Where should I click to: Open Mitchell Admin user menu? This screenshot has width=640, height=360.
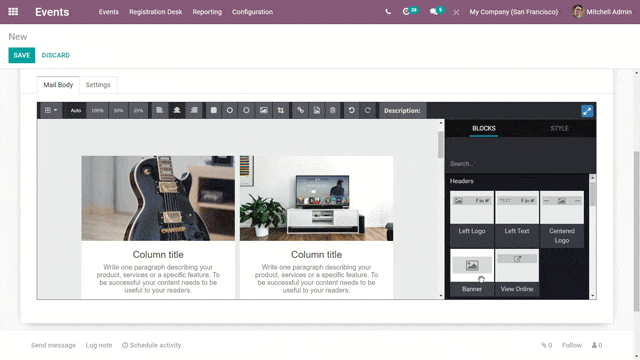click(602, 12)
